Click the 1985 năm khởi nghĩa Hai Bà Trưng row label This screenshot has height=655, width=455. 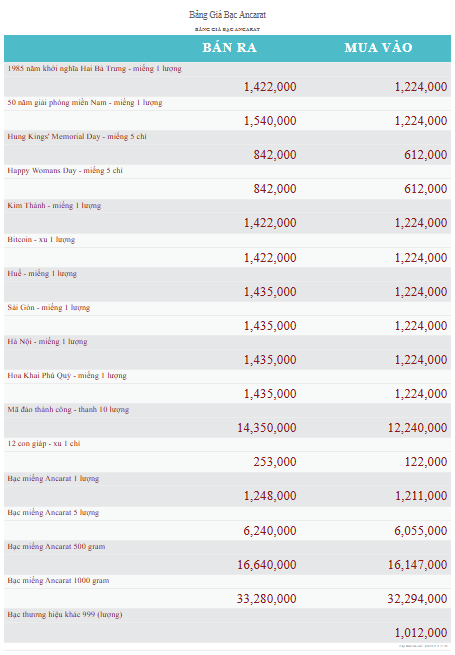pos(94,69)
